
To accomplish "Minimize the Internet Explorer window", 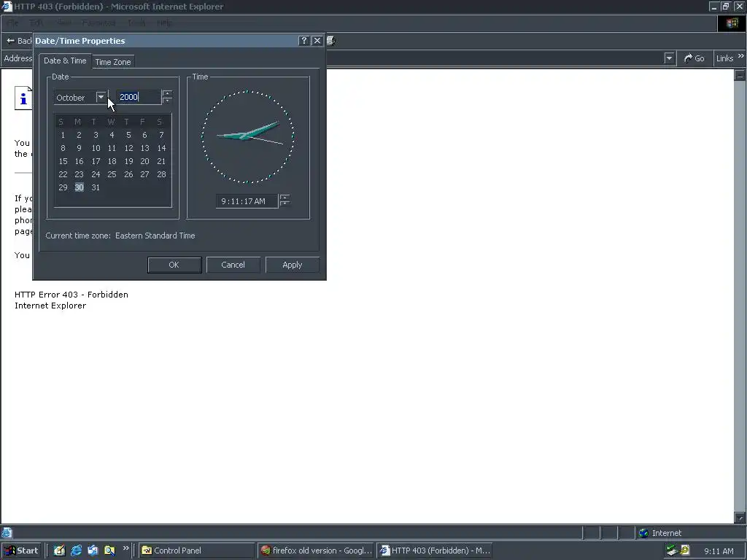I will 713,7.
